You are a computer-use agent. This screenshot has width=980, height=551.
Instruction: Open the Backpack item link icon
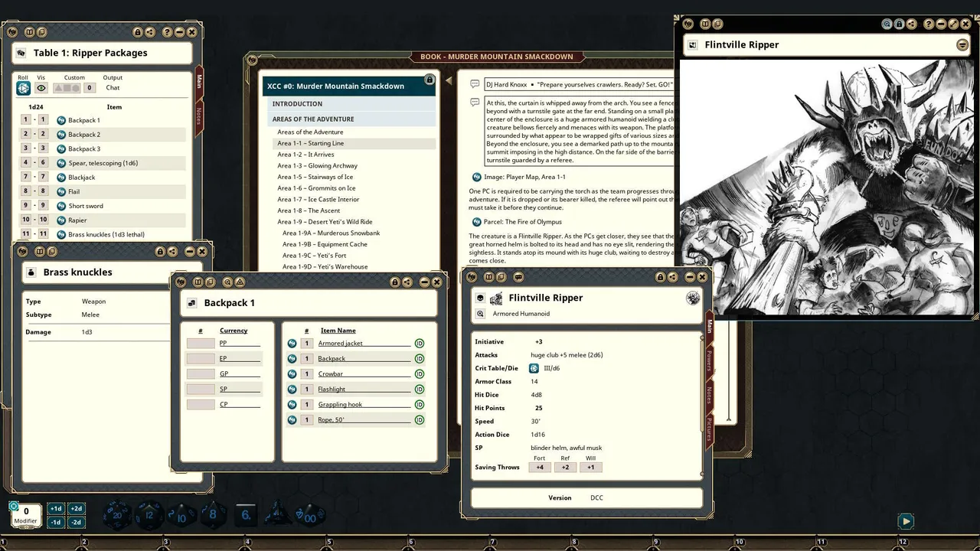292,359
